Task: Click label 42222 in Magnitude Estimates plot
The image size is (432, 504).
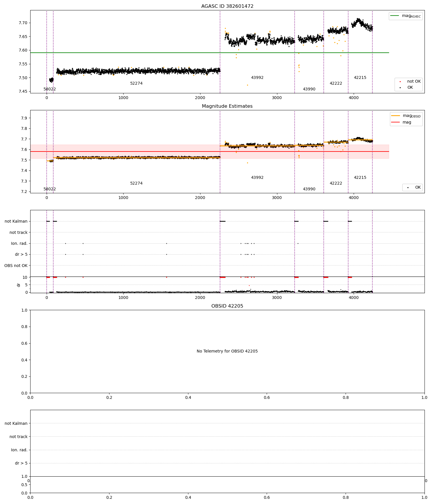Action: click(336, 183)
